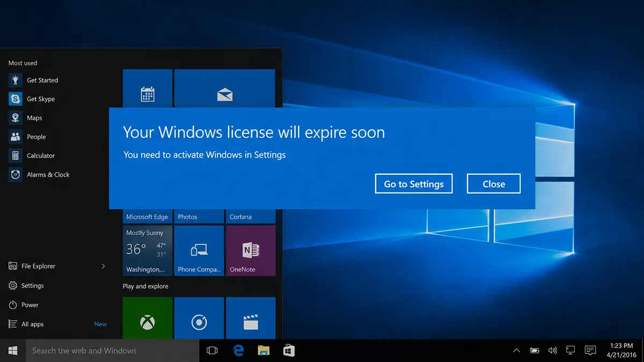Open the OneNote tile
This screenshot has width=644, height=362.
[251, 250]
